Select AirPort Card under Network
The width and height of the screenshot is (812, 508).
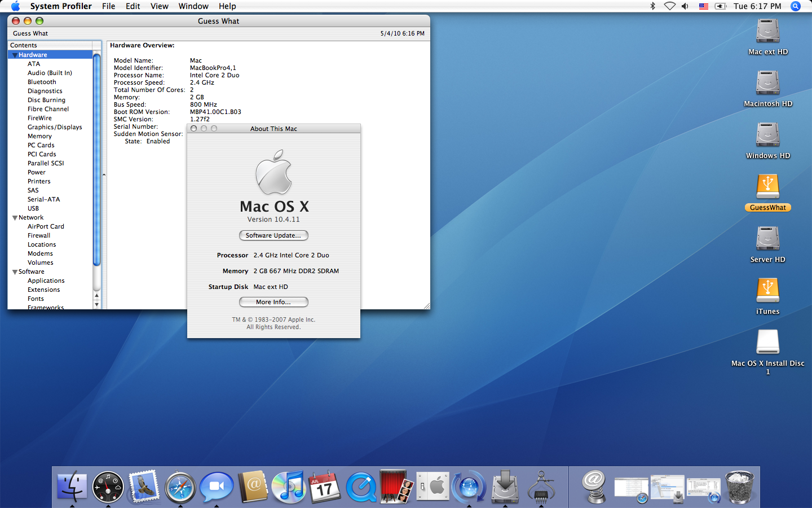[x=46, y=226]
